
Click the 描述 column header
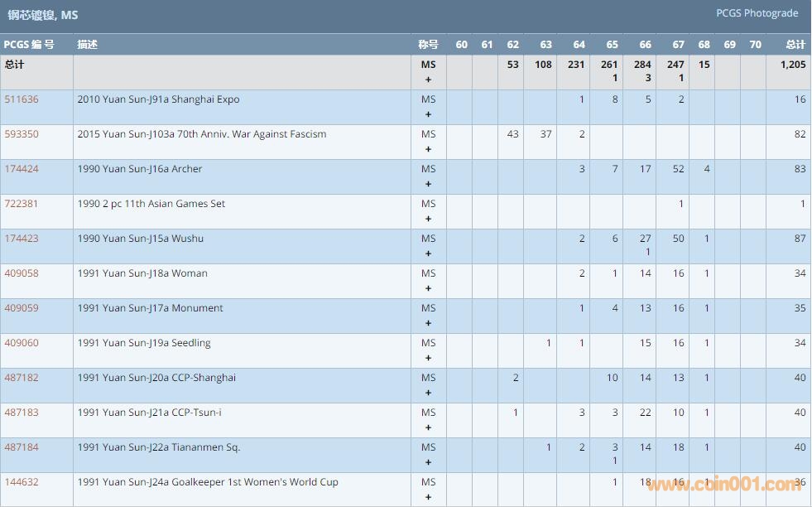click(87, 45)
